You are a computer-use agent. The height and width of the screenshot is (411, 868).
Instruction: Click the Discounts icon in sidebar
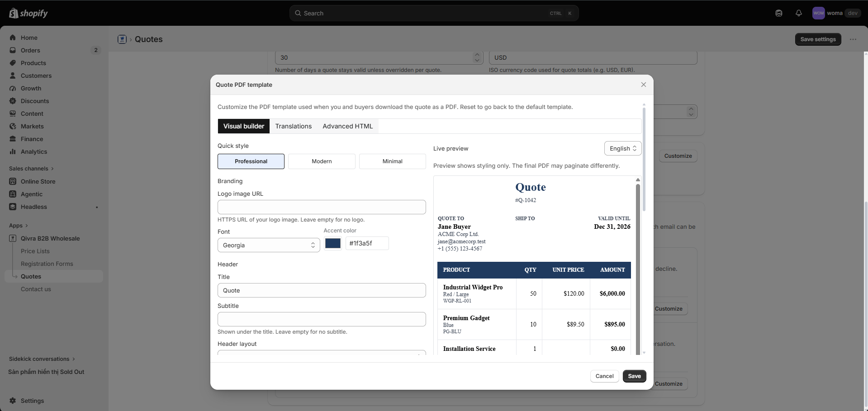[13, 101]
